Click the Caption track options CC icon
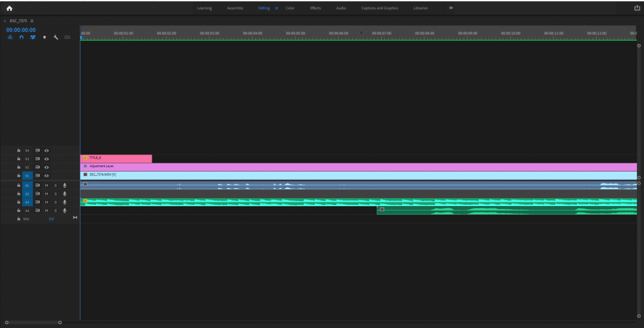 (x=67, y=37)
